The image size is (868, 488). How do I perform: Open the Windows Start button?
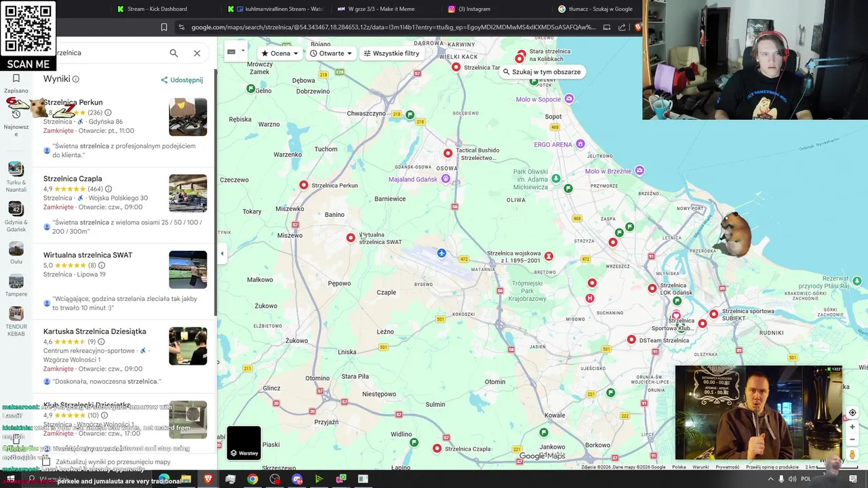[10, 479]
